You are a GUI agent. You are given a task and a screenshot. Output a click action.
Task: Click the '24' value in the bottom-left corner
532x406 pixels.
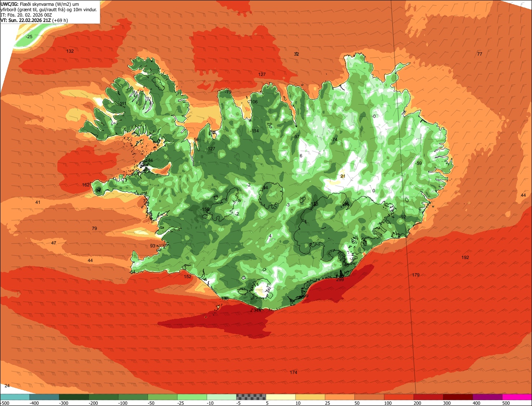[7, 386]
